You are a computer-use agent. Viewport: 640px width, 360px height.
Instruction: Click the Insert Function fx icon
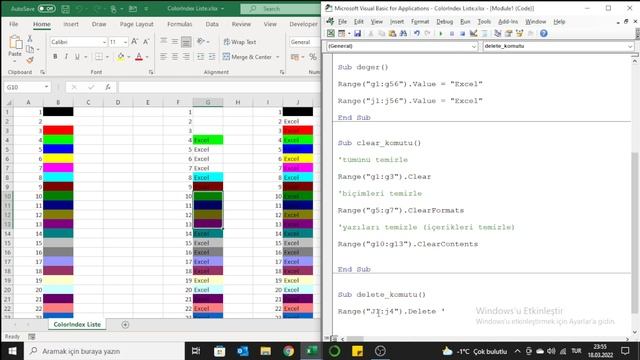(x=108, y=87)
